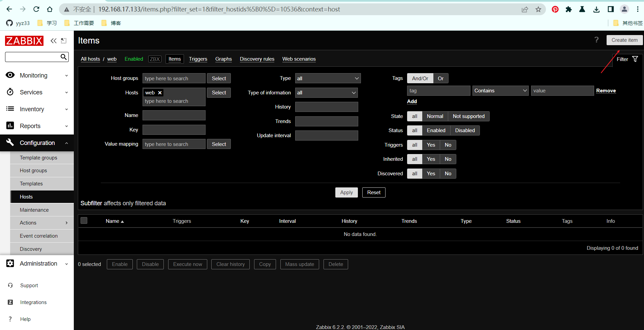Open page help question mark near Create item
Viewport: 644px width, 330px height.
[596, 40]
